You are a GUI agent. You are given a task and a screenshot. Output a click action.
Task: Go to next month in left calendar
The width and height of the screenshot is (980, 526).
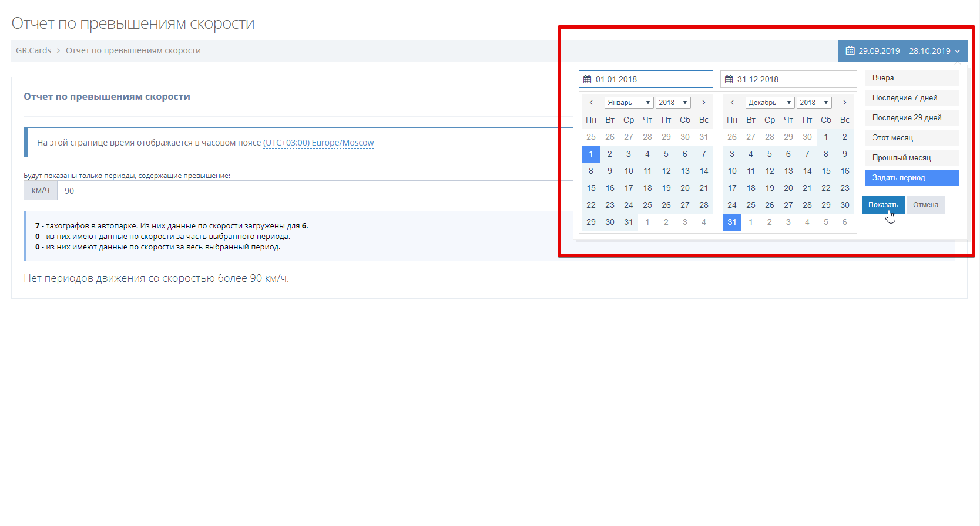coord(703,103)
